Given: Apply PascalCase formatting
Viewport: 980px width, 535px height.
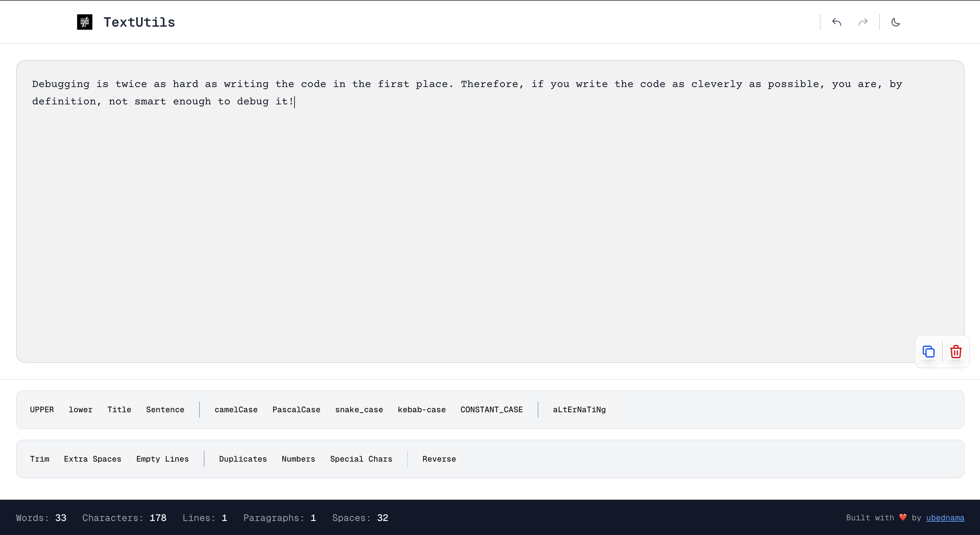Looking at the screenshot, I should (x=296, y=410).
